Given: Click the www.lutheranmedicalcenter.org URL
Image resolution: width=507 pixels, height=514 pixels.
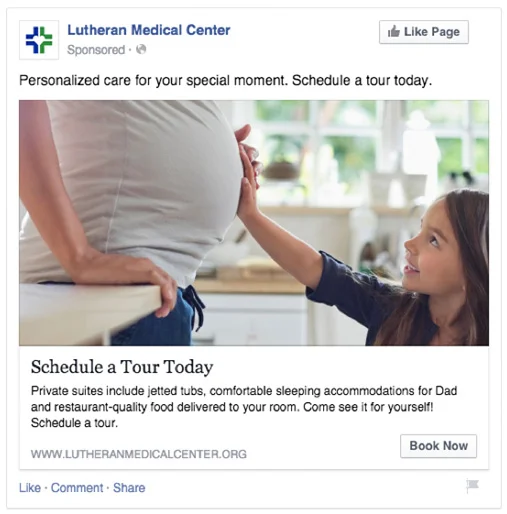Looking at the screenshot, I should point(139,454).
